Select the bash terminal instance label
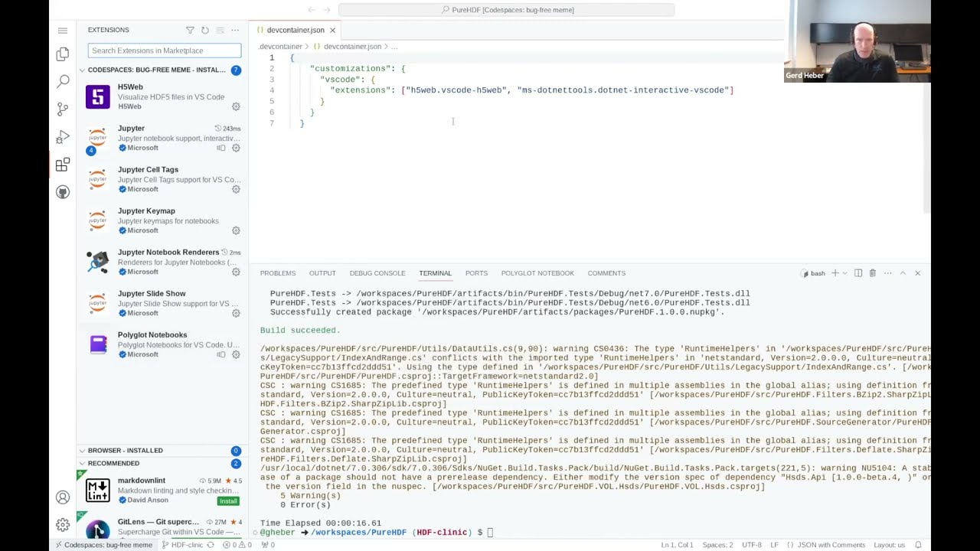This screenshot has width=980, height=551. (814, 273)
